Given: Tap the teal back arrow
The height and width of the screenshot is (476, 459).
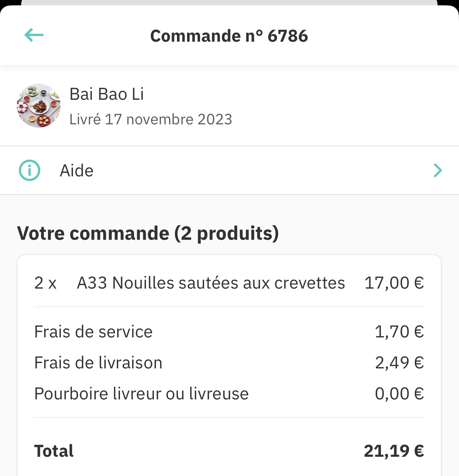Looking at the screenshot, I should tap(34, 35).
